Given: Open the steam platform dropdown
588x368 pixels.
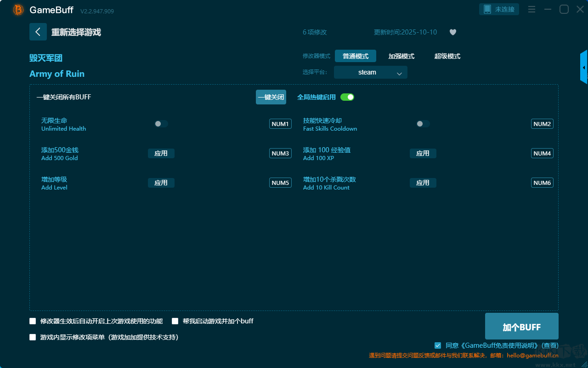Looking at the screenshot, I should pos(370,72).
